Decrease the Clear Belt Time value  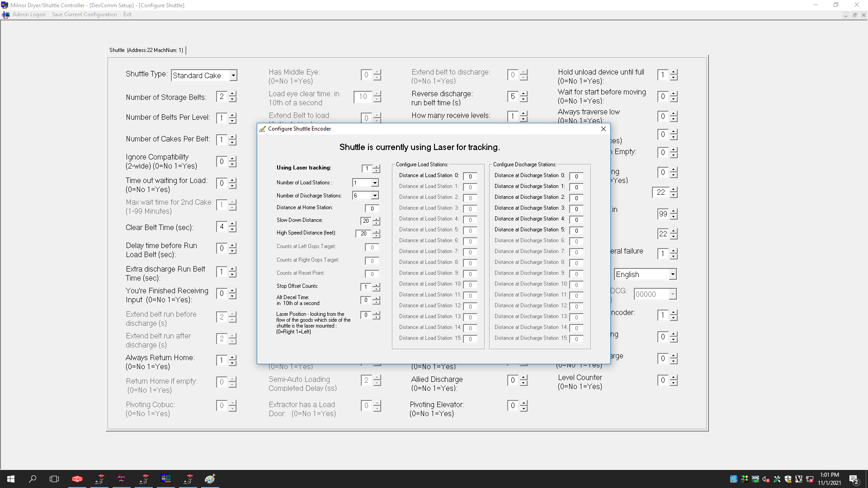pyautogui.click(x=232, y=230)
